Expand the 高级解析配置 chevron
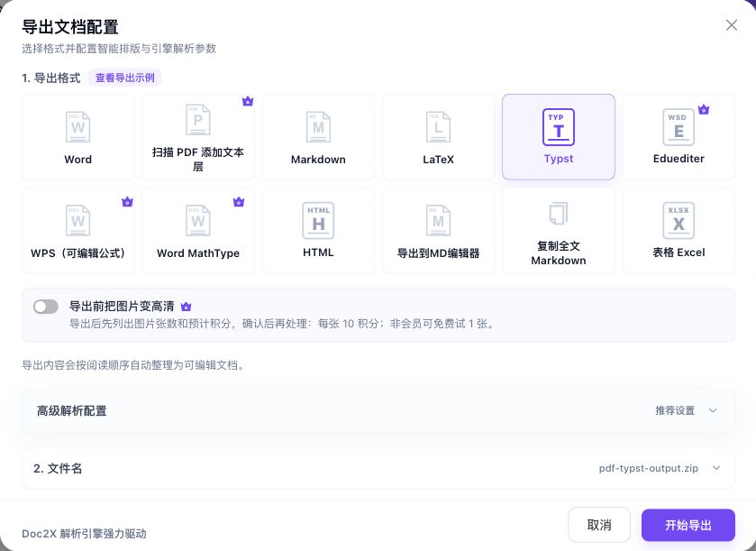Viewport: 756px width, 551px height. pos(713,410)
